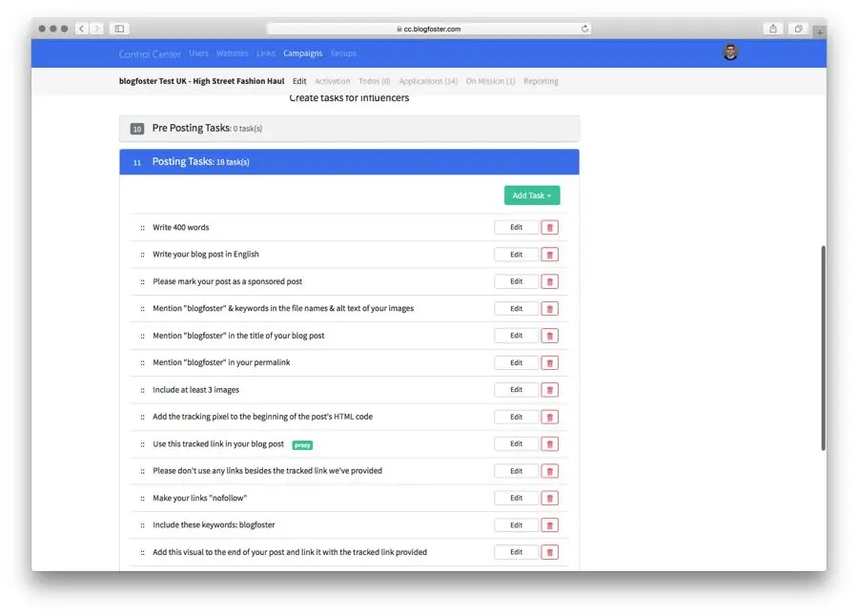Image resolution: width=858 pixels, height=616 pixels.
Task: Click the page's vertical scrollbar
Action: [823, 348]
